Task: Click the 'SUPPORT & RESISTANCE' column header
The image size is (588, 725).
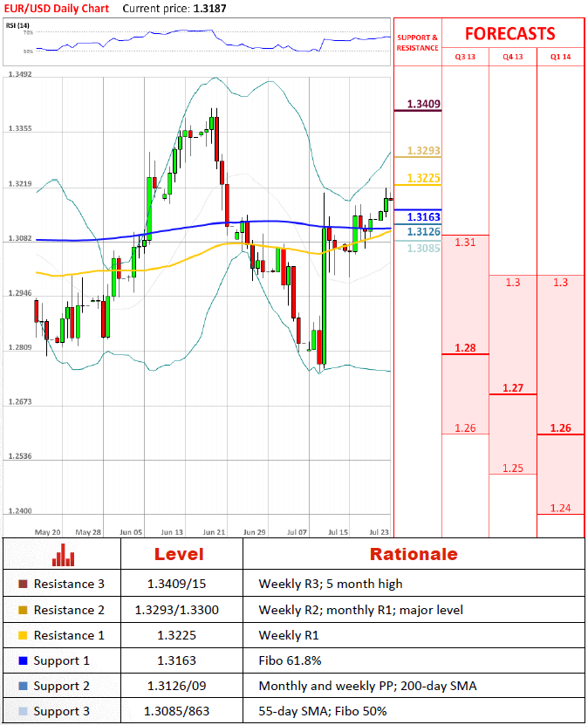Action: (x=417, y=43)
